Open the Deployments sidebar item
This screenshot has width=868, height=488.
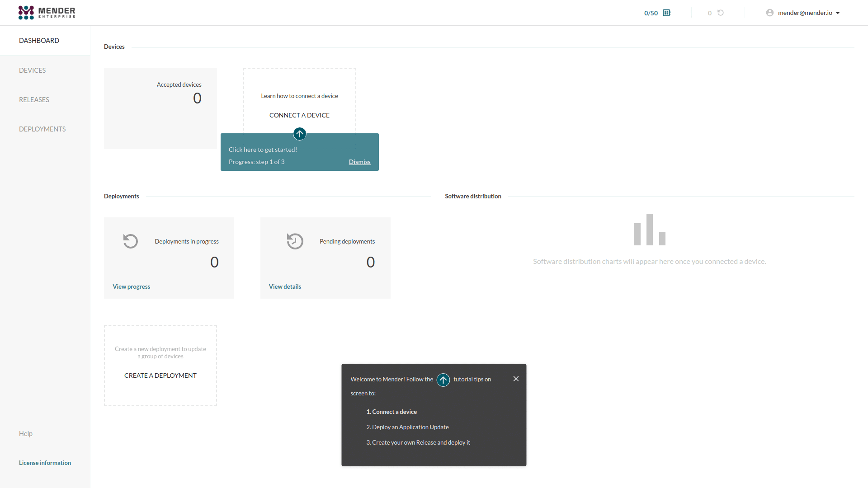[x=42, y=129]
